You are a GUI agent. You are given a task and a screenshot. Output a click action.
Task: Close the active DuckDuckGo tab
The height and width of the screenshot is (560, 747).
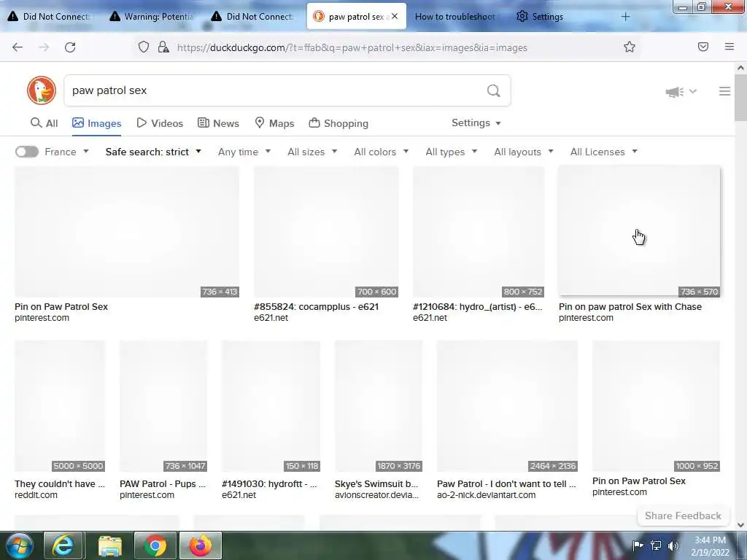tap(395, 16)
